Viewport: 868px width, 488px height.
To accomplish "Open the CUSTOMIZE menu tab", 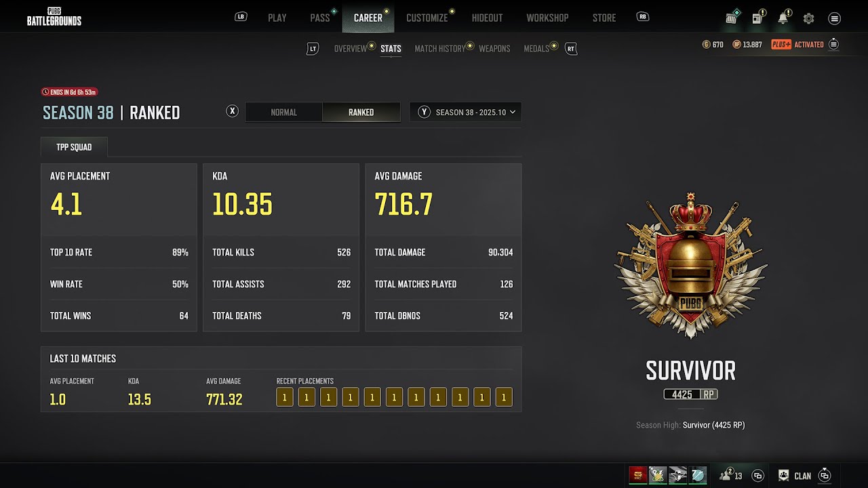I will 427,18.
